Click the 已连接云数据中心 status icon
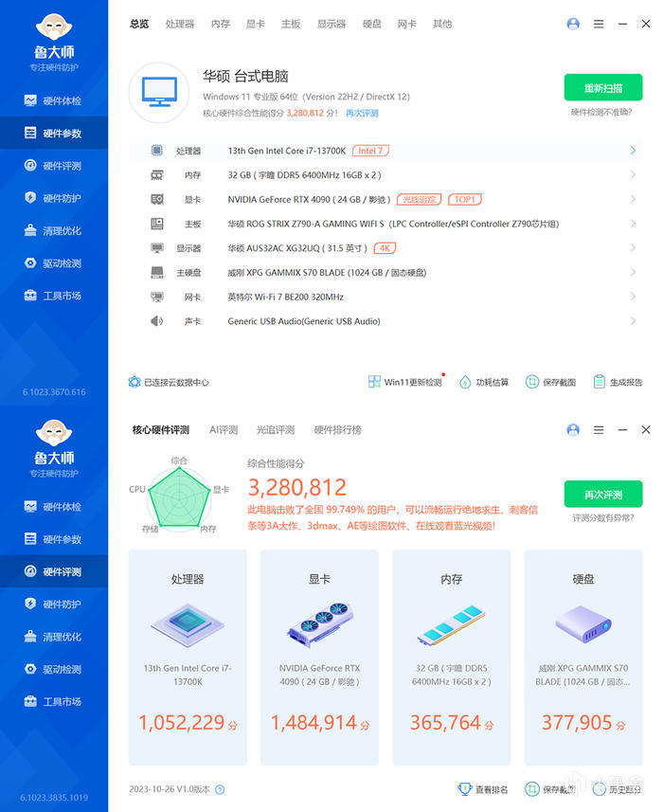The image size is (663, 812). [134, 382]
